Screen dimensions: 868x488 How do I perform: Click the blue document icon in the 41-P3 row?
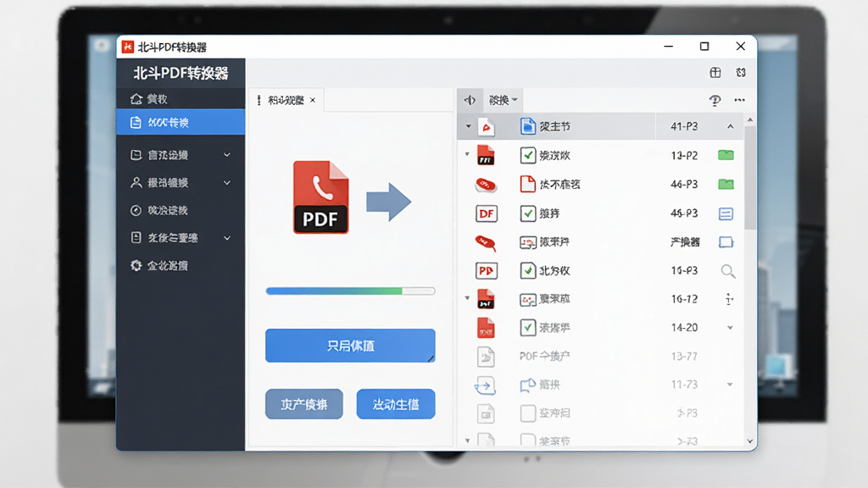tap(527, 127)
